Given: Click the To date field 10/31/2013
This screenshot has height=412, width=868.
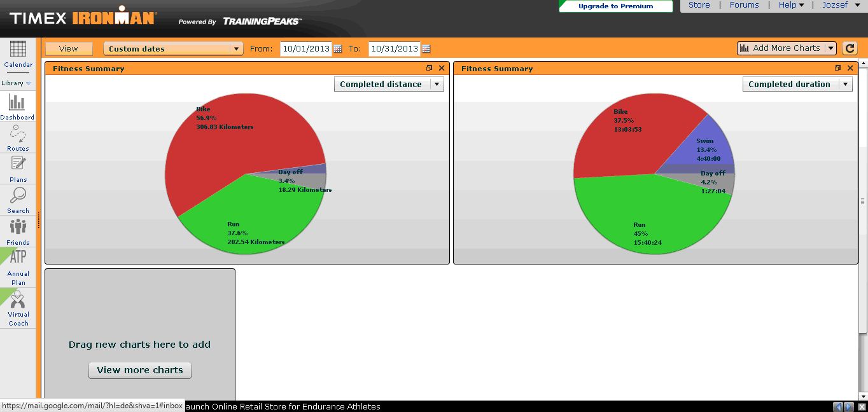Looking at the screenshot, I should tap(395, 49).
